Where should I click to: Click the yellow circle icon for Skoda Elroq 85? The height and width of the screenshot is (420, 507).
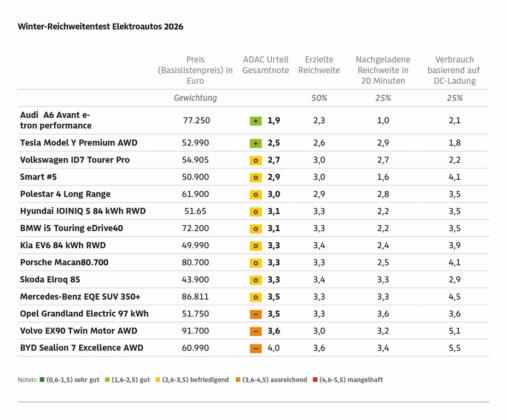(x=255, y=280)
